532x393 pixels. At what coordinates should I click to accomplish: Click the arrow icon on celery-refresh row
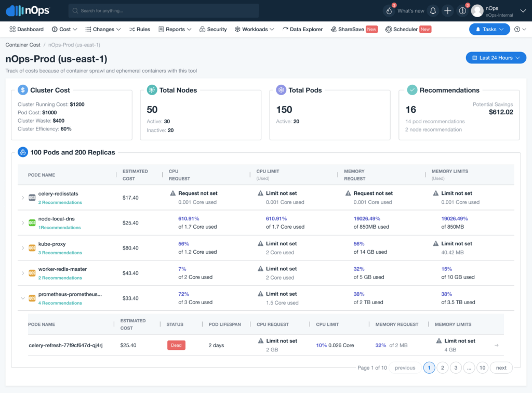[496, 345]
